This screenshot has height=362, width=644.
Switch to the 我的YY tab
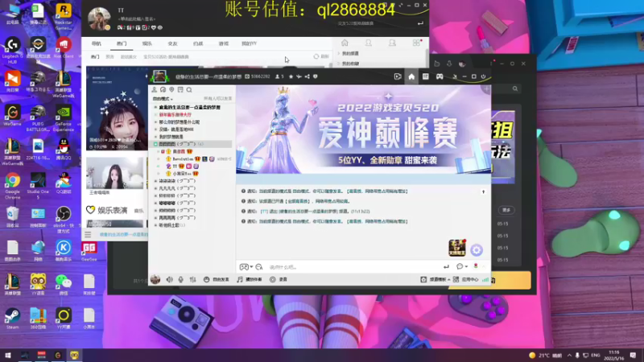click(x=249, y=43)
